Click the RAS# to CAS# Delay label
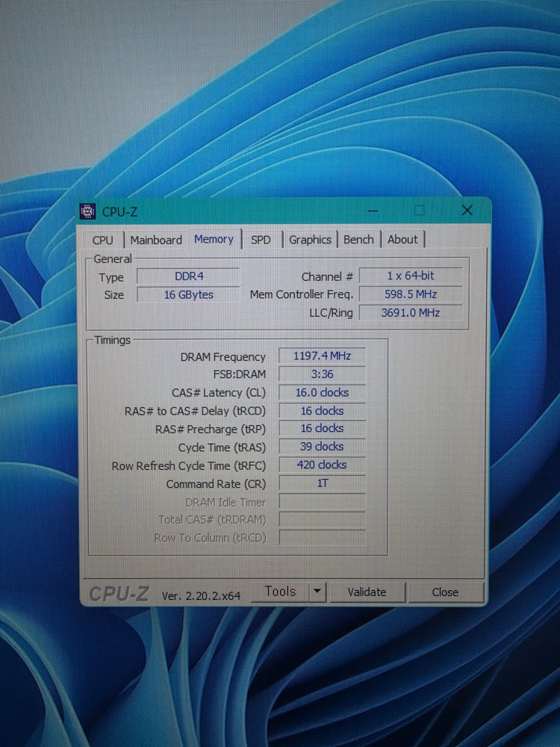Screen dimensions: 560x747 point(195,411)
